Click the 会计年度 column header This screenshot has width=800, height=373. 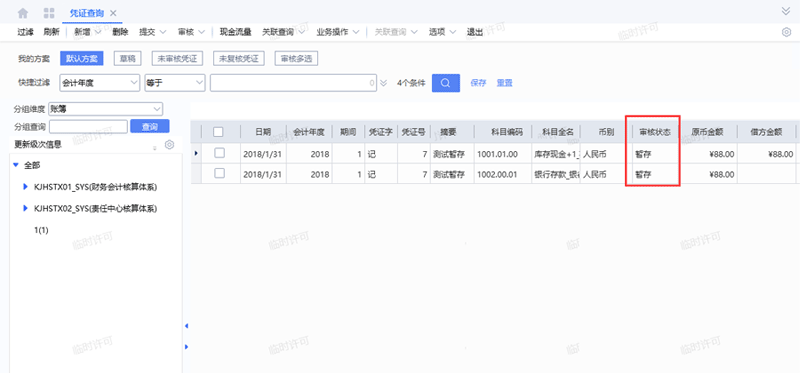[x=309, y=132]
